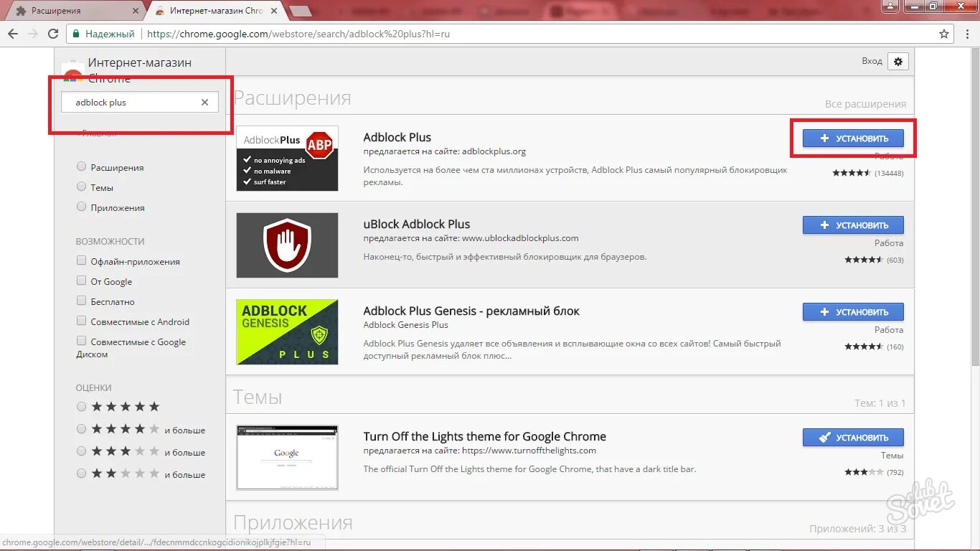Clear search field with X icon
The width and height of the screenshot is (980, 551).
[204, 103]
